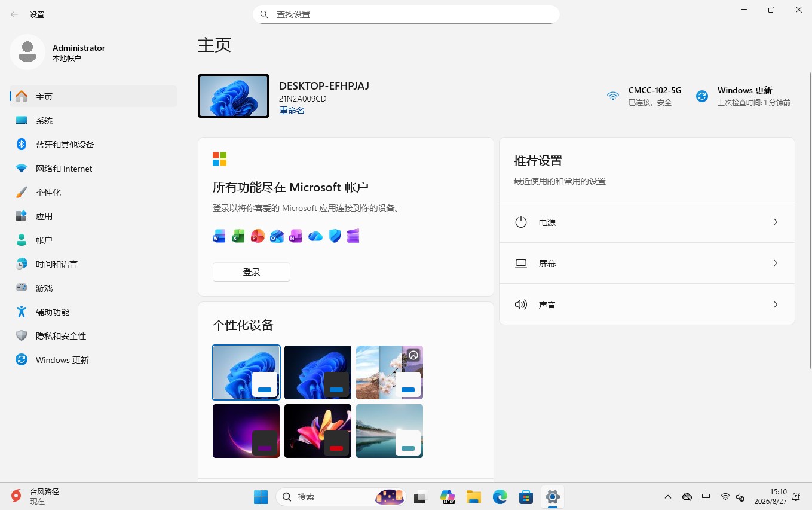Screen dimensions: 812x510
Task: Open File Explorer from taskbar
Action: [474, 497]
